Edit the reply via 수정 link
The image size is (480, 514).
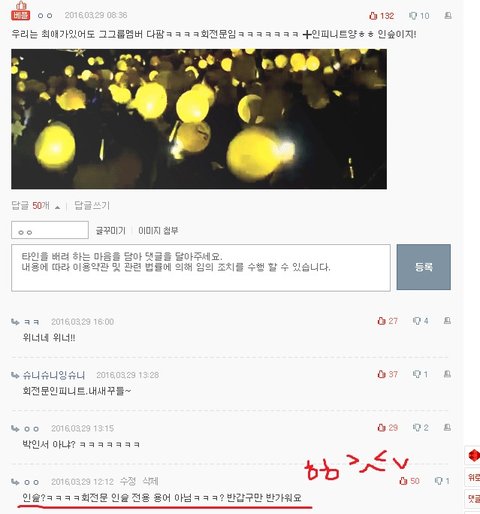(x=127, y=481)
